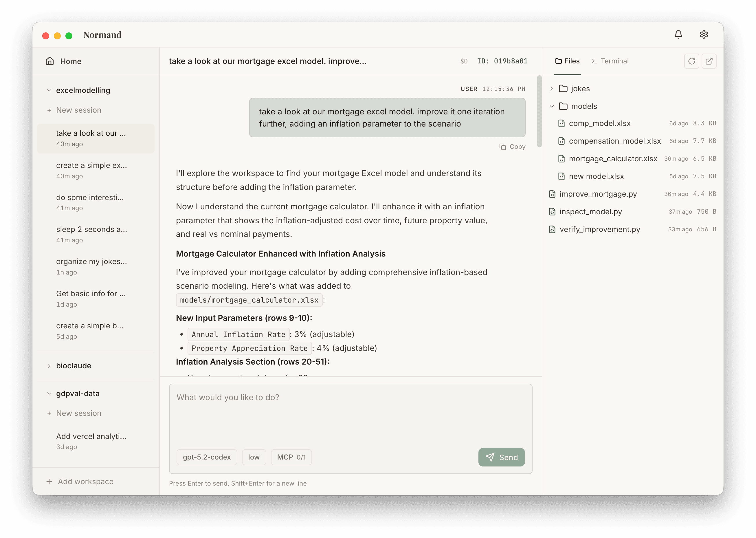Open the gpt-5.2-codex model selector
This screenshot has width=756, height=538.
coord(207,457)
